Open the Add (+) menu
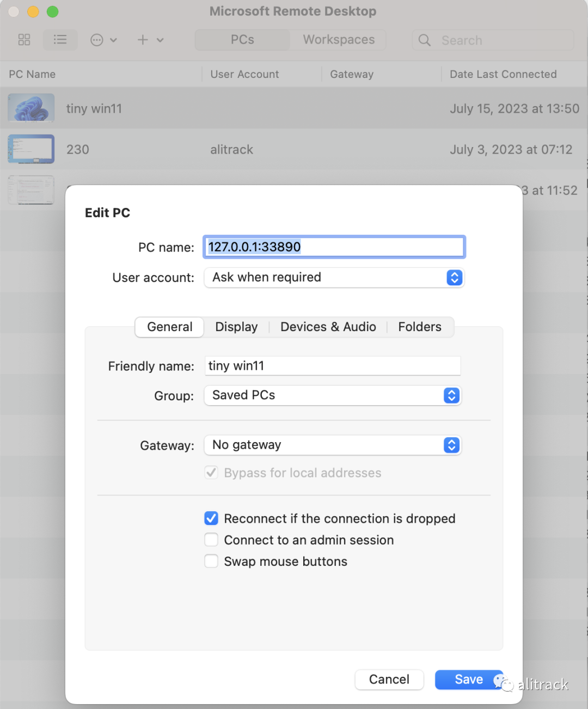The image size is (588, 709). click(150, 40)
